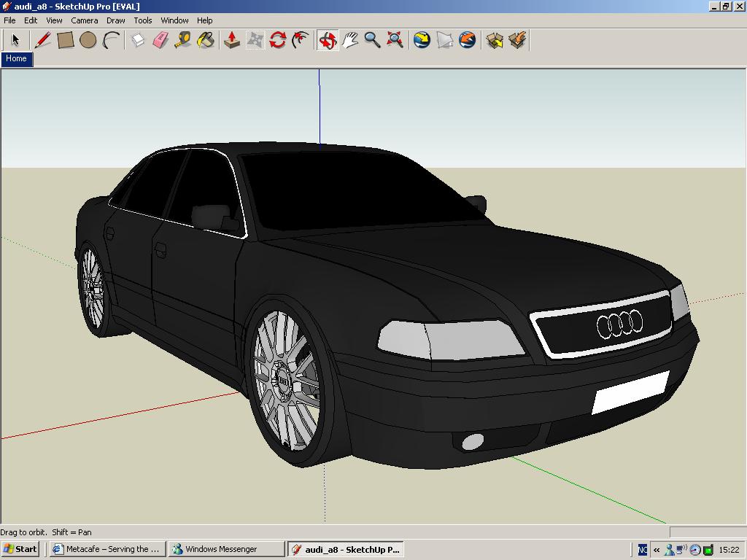Click the NO language bar indicator
This screenshot has width=747, height=560.
point(642,550)
